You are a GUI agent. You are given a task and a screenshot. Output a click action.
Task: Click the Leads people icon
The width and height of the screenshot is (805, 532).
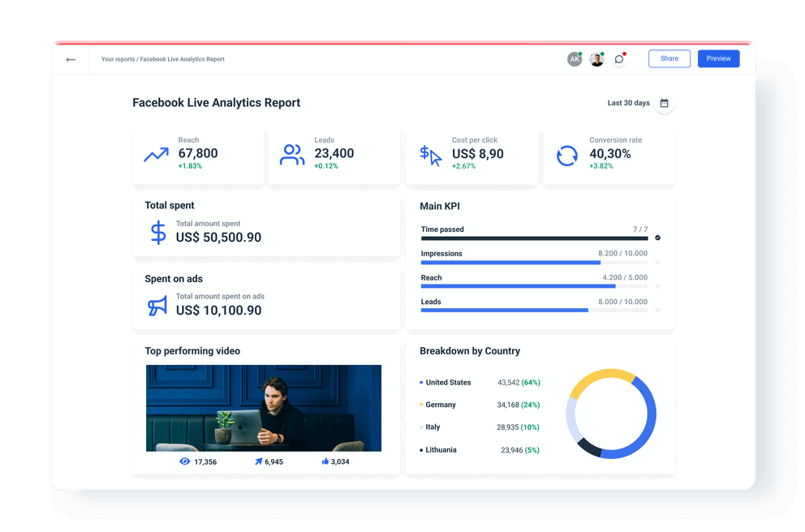pos(292,154)
